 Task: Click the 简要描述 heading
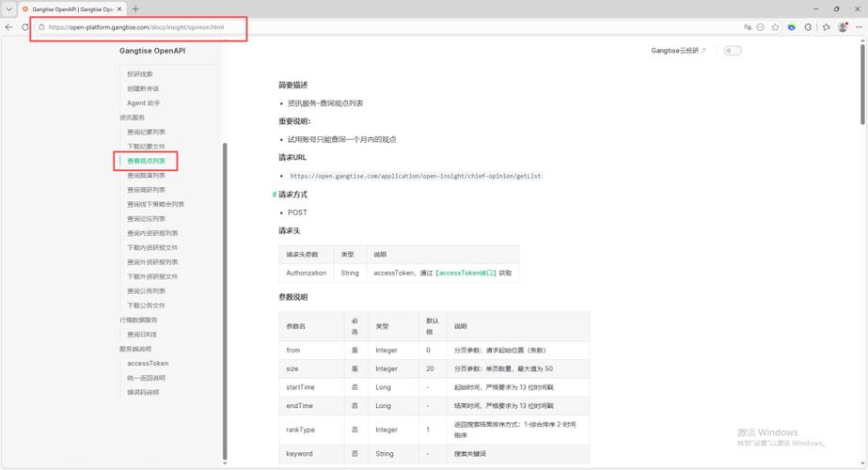292,86
